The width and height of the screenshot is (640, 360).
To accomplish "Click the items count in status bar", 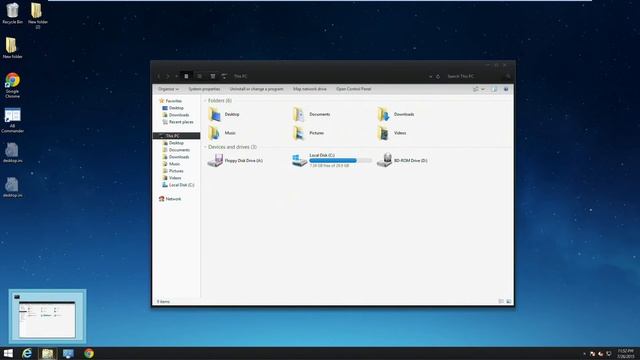I will point(163,302).
